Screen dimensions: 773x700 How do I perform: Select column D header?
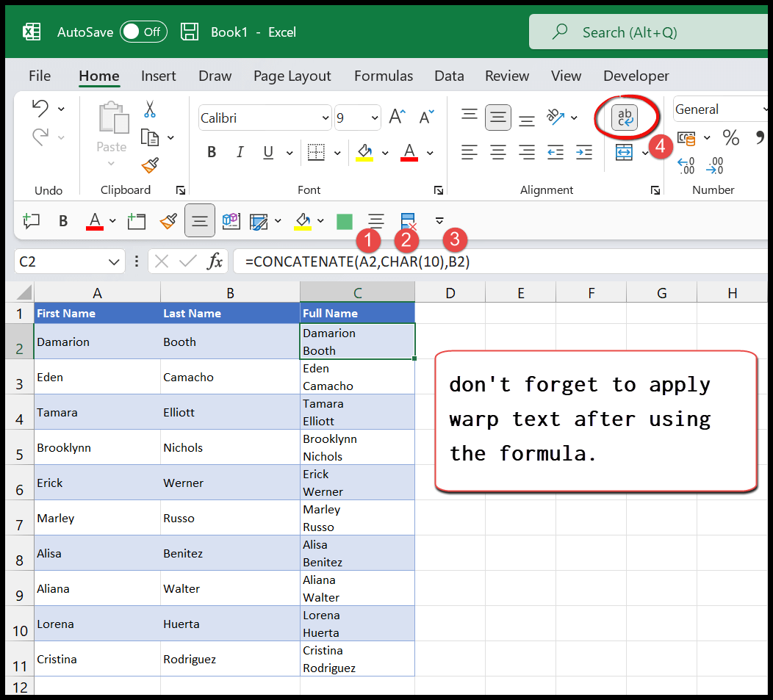coord(450,293)
